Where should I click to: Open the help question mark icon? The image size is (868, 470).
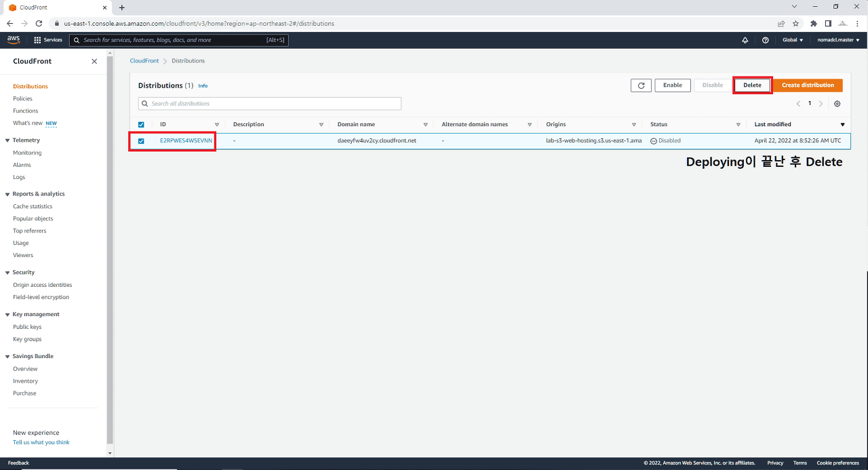(766, 40)
